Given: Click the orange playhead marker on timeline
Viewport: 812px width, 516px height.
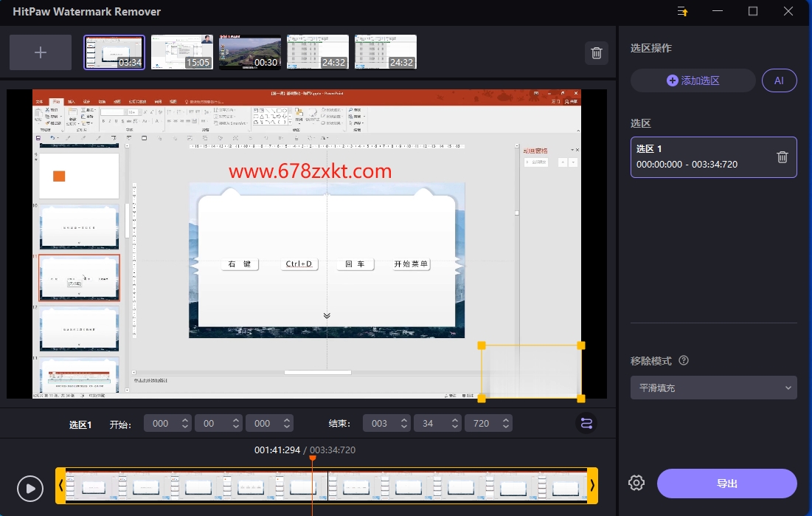Looking at the screenshot, I should pos(312,458).
